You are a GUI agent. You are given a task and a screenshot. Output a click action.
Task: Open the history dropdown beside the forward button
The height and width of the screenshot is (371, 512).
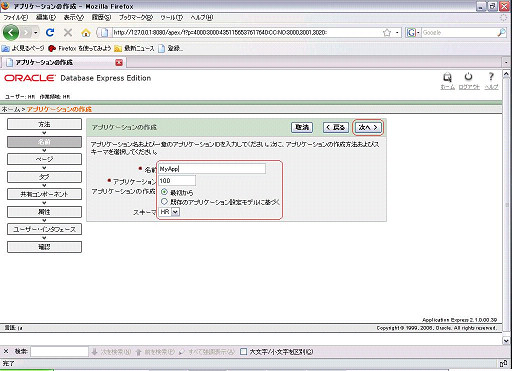point(36,33)
